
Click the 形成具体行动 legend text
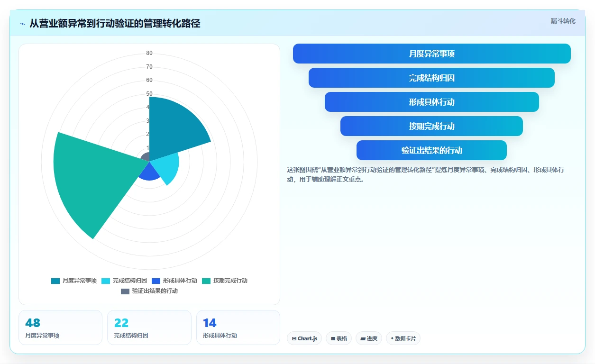180,281
